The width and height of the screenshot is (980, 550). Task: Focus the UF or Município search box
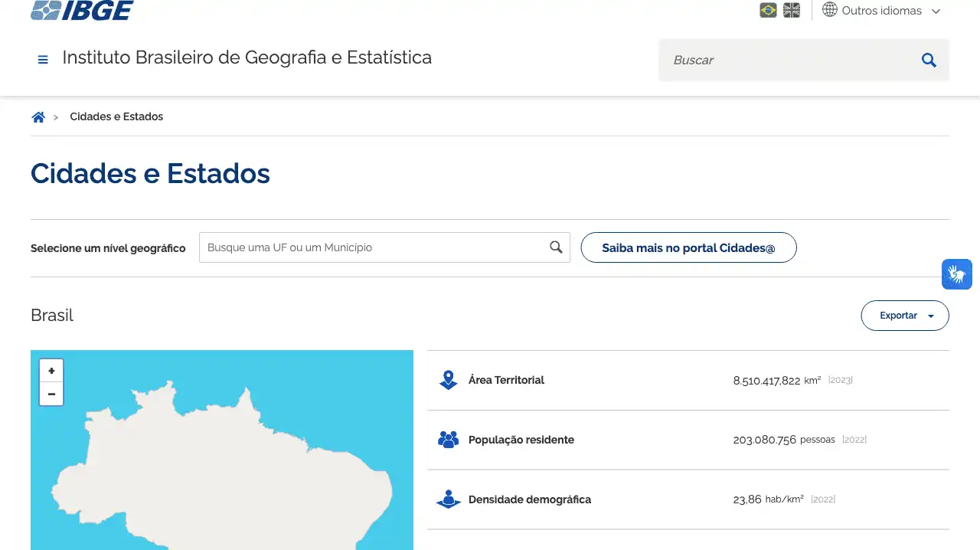point(374,247)
